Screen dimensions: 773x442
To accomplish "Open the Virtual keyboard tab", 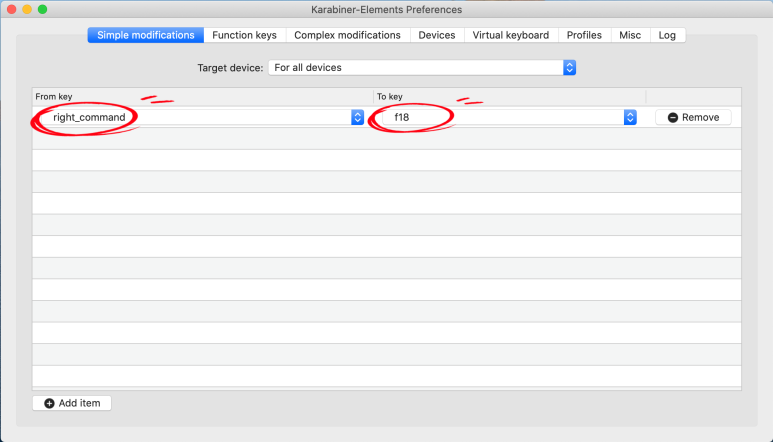I will [x=511, y=35].
